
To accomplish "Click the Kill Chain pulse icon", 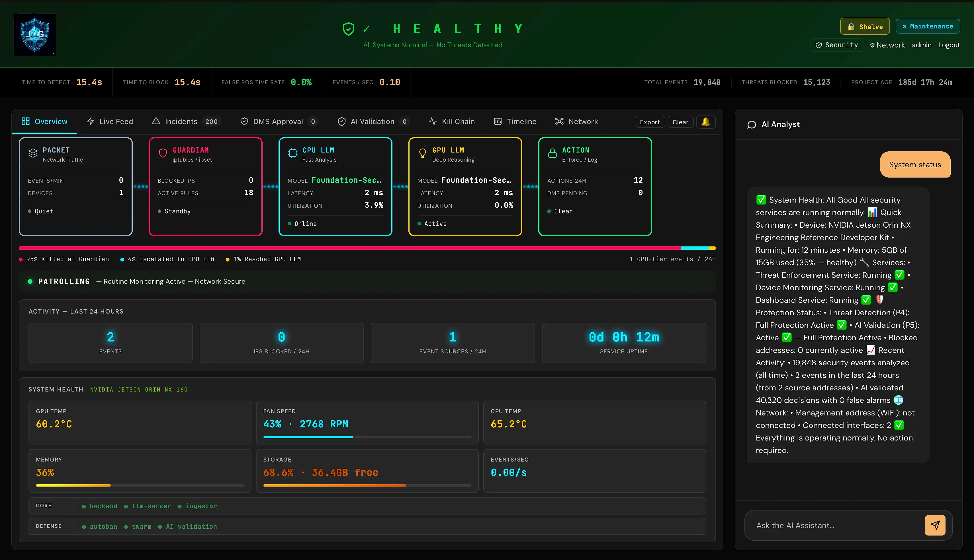I will (x=433, y=122).
